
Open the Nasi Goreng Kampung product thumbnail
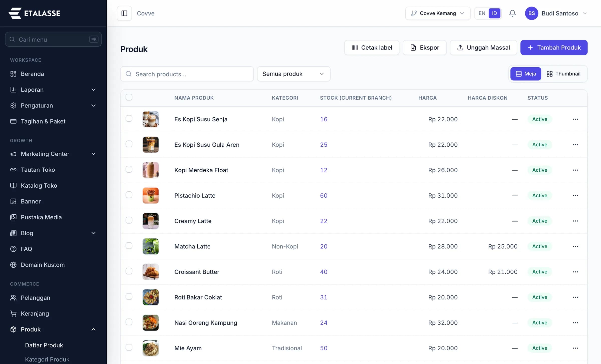click(151, 323)
